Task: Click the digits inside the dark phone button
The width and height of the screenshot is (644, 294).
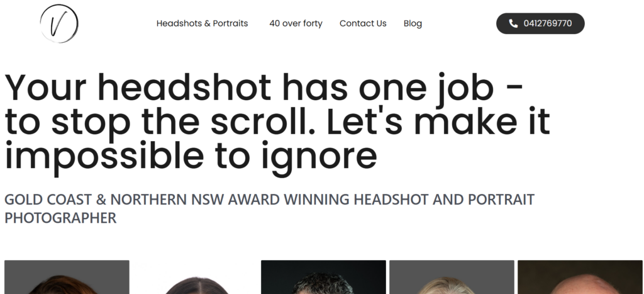Action: (x=548, y=23)
